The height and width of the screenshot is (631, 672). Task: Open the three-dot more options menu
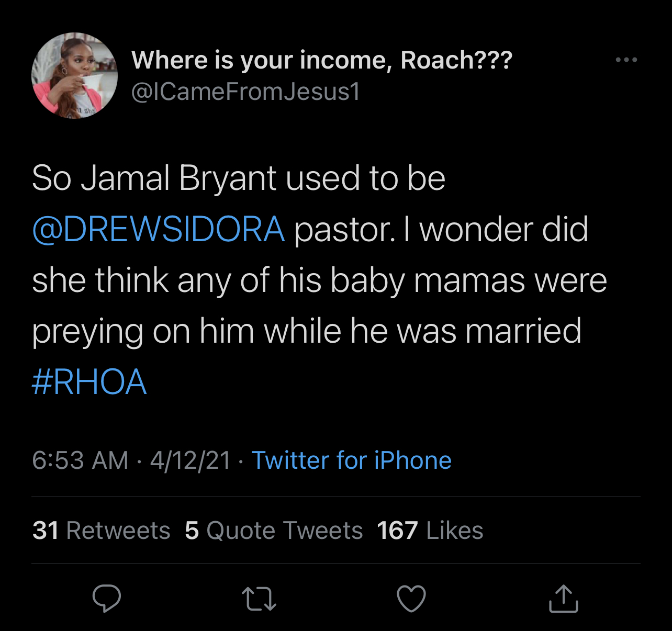point(626,60)
